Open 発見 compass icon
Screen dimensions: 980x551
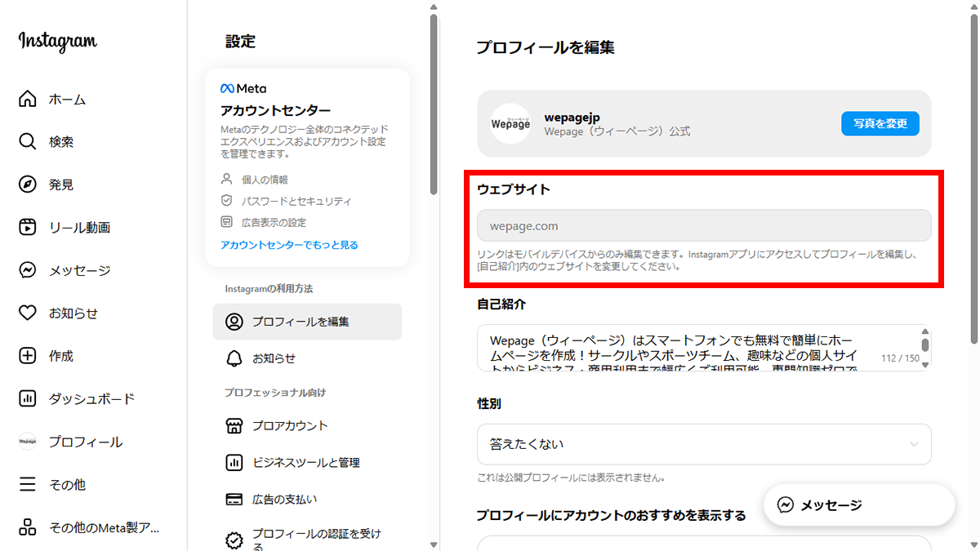[x=28, y=184]
